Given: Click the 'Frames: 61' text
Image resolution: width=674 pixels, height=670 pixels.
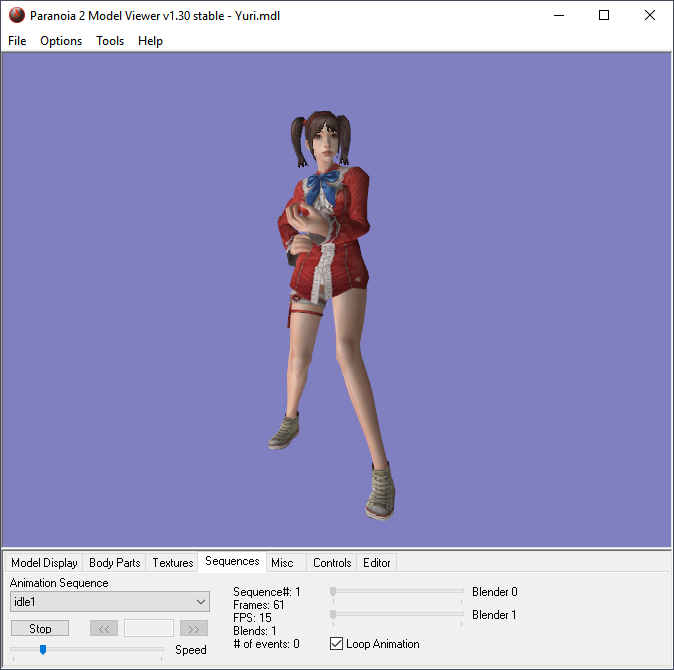Looking at the screenshot, I should click(259, 605).
